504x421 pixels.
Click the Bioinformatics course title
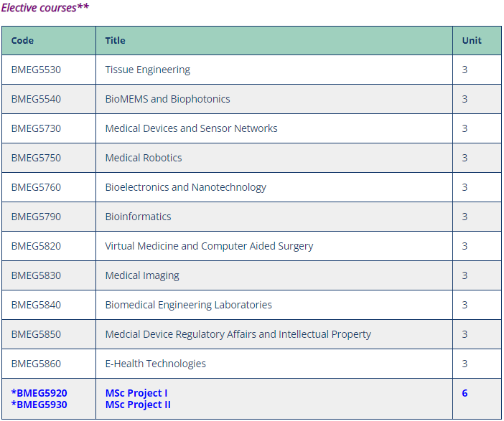pyautogui.click(x=139, y=217)
